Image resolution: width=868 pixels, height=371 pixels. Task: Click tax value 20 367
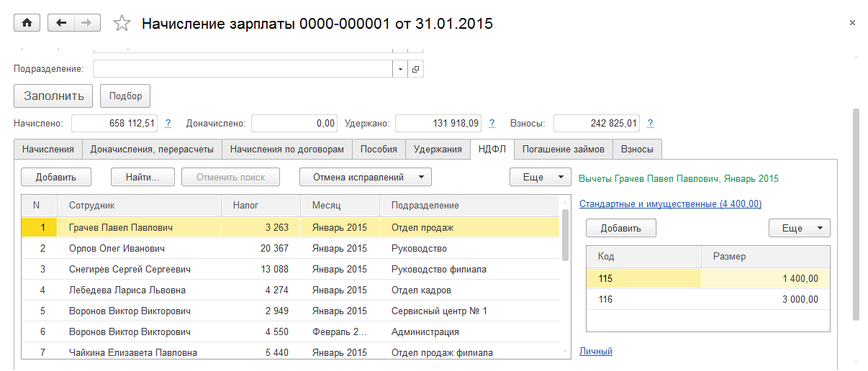click(276, 248)
